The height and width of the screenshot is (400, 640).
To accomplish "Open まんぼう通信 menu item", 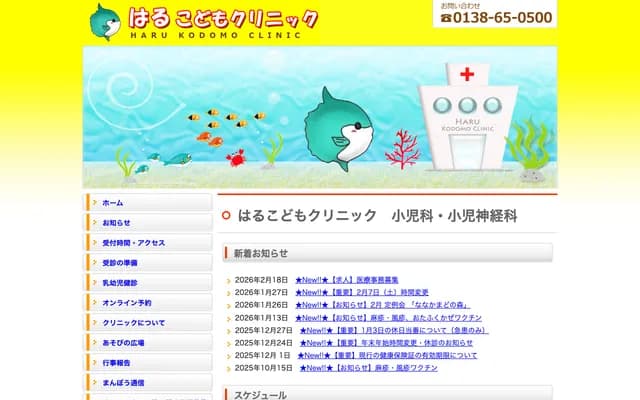I will (148, 382).
